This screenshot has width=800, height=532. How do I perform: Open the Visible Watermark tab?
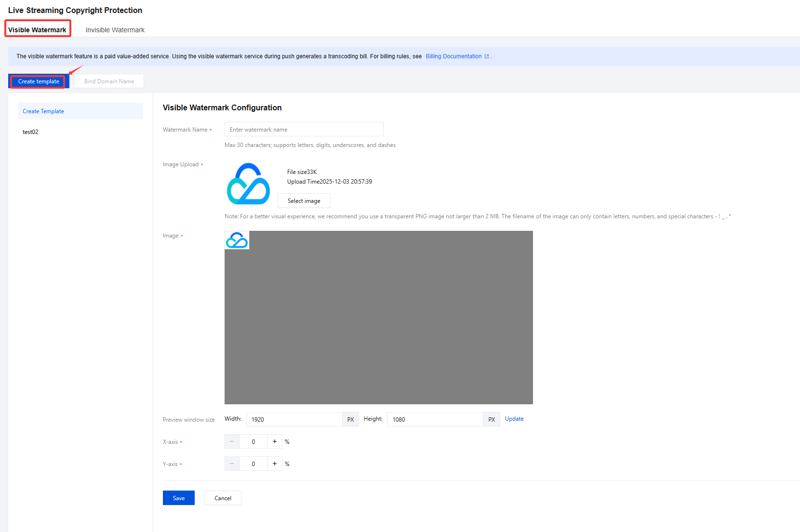click(37, 30)
